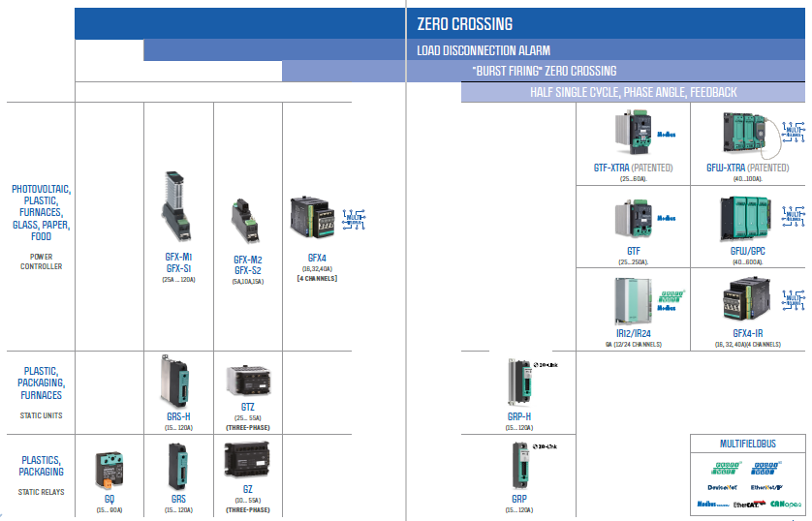Click the EtherCAT logo in Multifieldbus box
This screenshot has height=521, width=812.
pyautogui.click(x=749, y=505)
